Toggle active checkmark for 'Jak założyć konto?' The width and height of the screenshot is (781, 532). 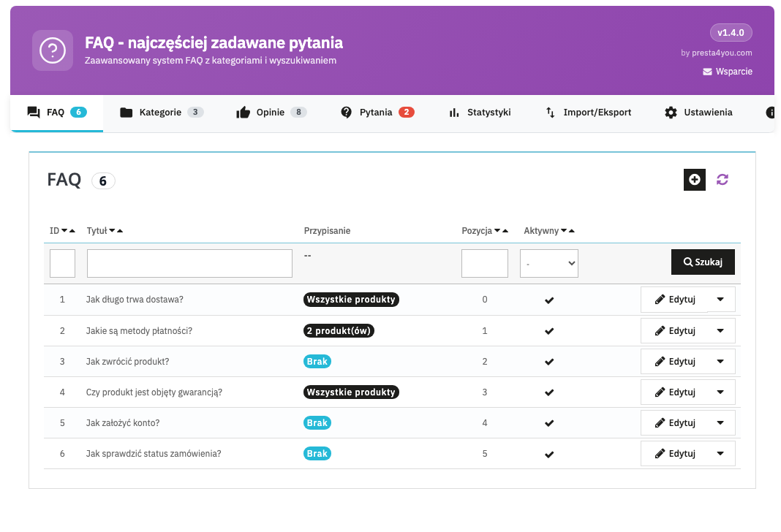(x=549, y=424)
